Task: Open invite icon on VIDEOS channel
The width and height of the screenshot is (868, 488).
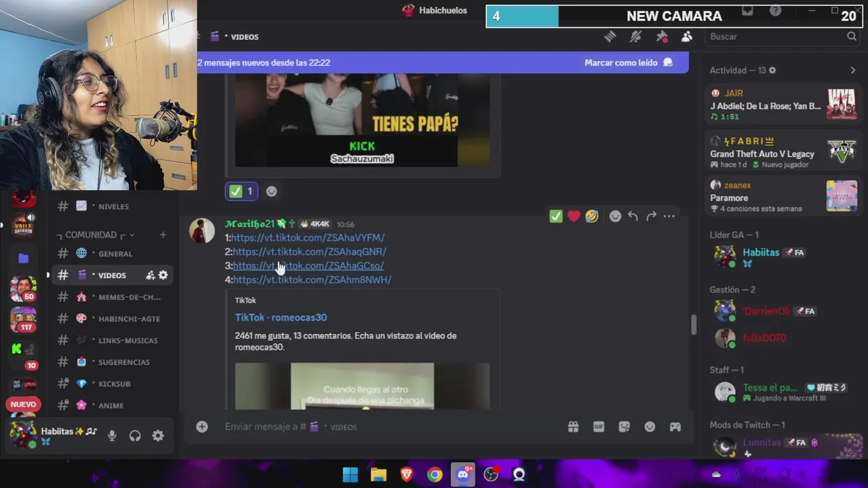Action: point(150,275)
